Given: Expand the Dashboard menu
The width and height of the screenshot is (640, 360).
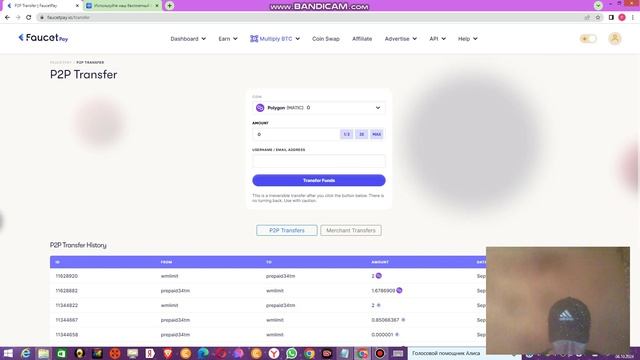Looking at the screenshot, I should (x=188, y=39).
